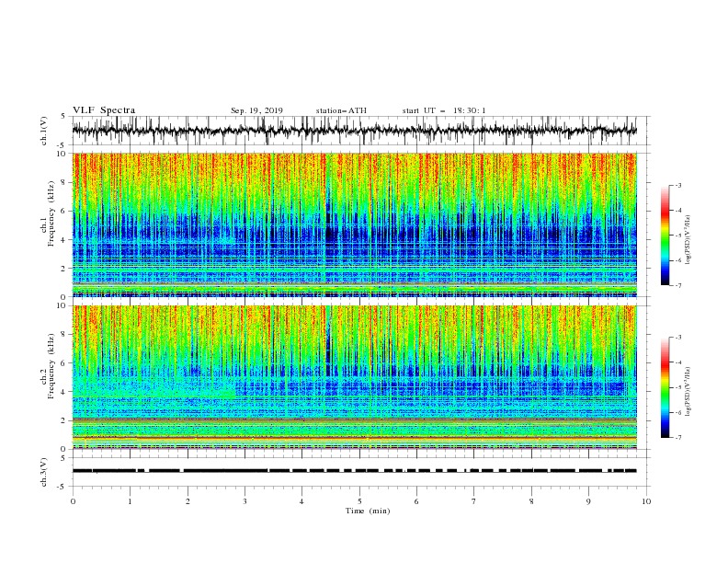Screen dimensions: 728x563
Task: Click the "station=ATH" header label
Action: (x=341, y=110)
